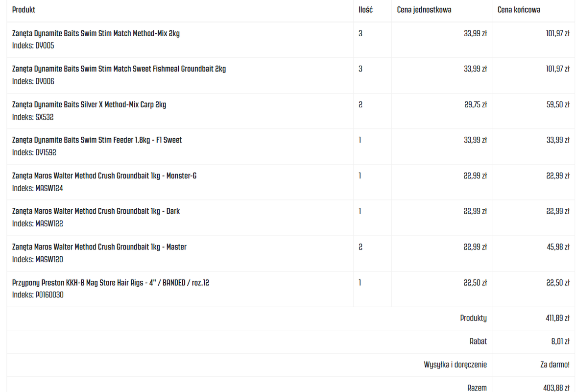The image size is (576, 392).
Task: Select index code SX532
Action: coord(45,117)
